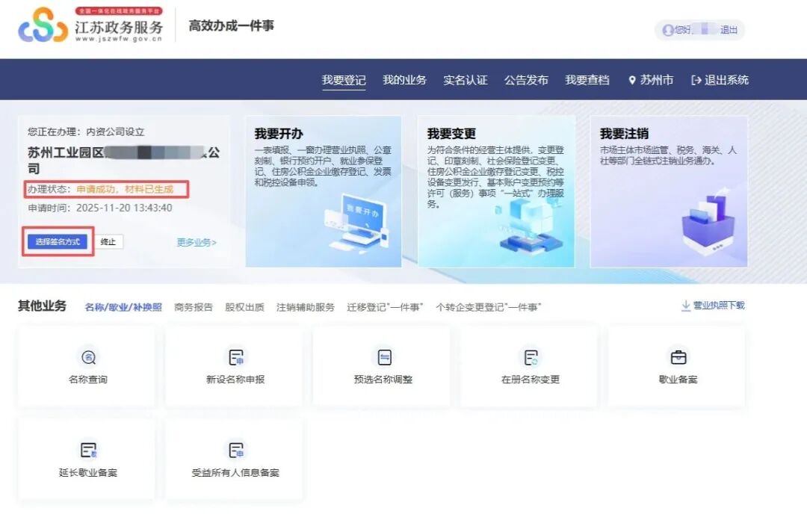This screenshot has width=807, height=532.
Task: Click the text 您正在办理：内资公司设立
Action: pos(86,132)
